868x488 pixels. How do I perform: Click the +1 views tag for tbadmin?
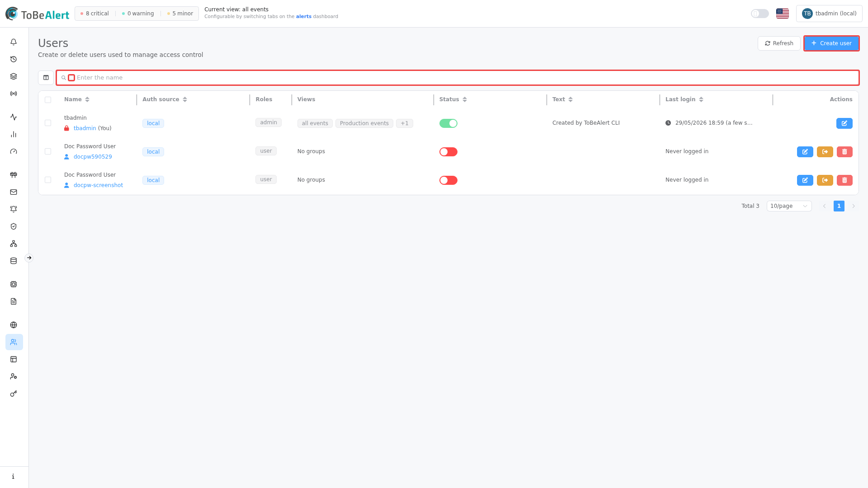(404, 123)
